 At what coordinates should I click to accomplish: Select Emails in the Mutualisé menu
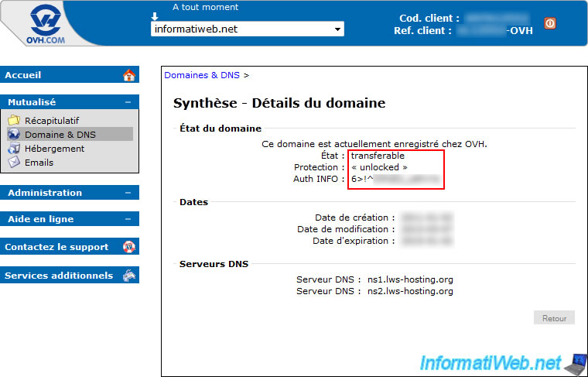[x=39, y=163]
